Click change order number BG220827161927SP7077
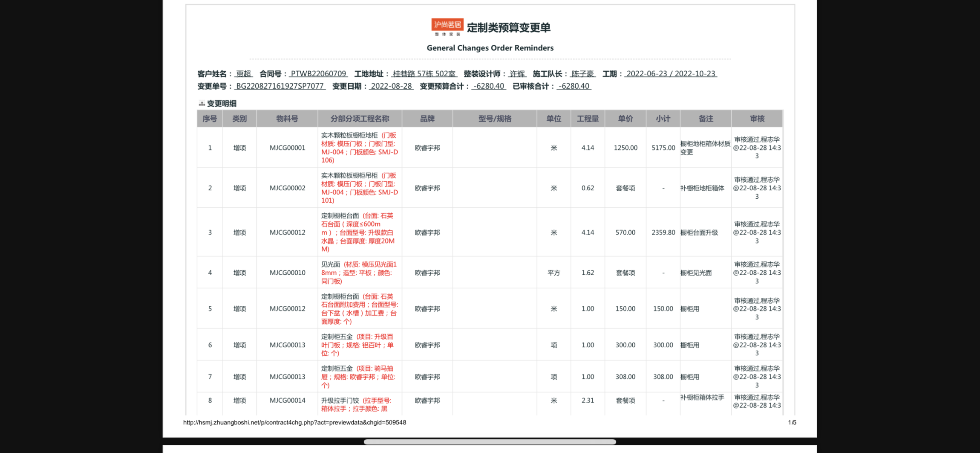980x453 pixels. point(280,86)
